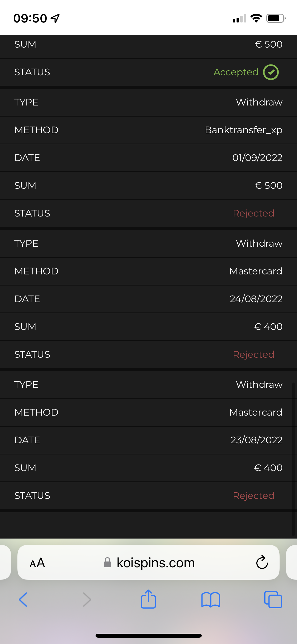
Task: Tap the 01/09/2022 date value
Action: click(257, 158)
